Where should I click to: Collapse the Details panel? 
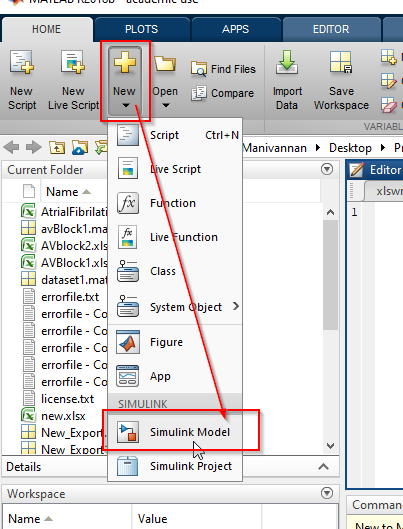point(323,467)
